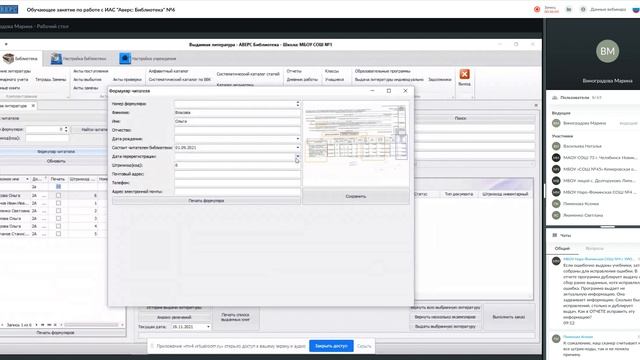Tick Печать checkbox for the Станислав row

point(58,234)
